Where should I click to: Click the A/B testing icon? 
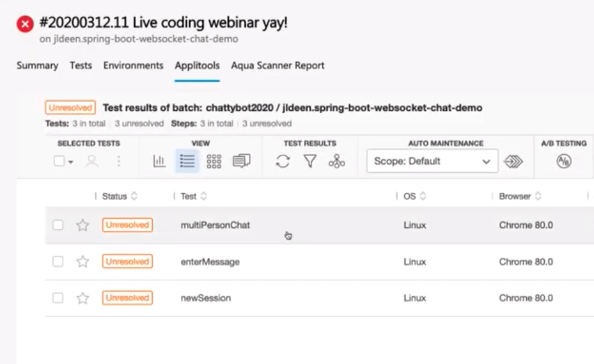tap(564, 161)
